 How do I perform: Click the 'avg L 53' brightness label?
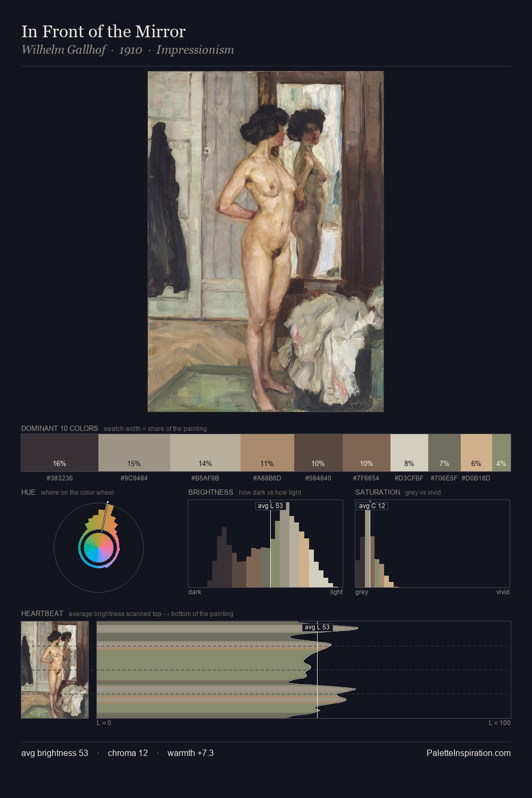coord(270,506)
